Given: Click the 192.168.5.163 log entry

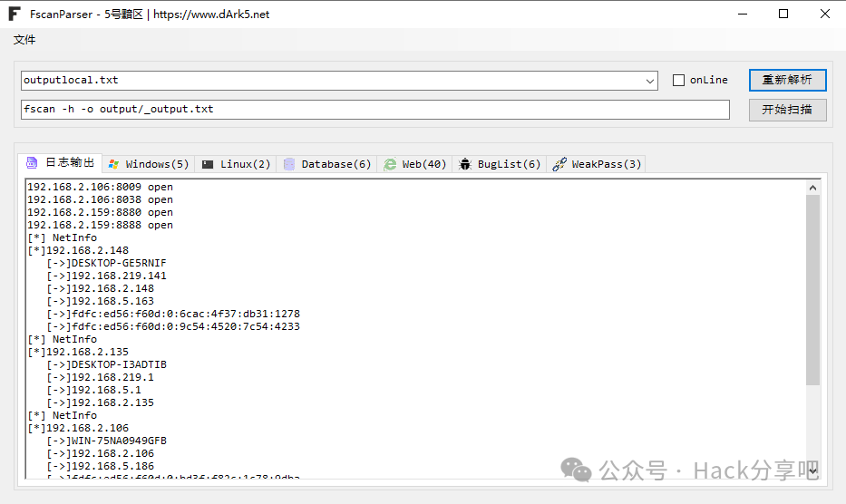Looking at the screenshot, I should coord(101,301).
